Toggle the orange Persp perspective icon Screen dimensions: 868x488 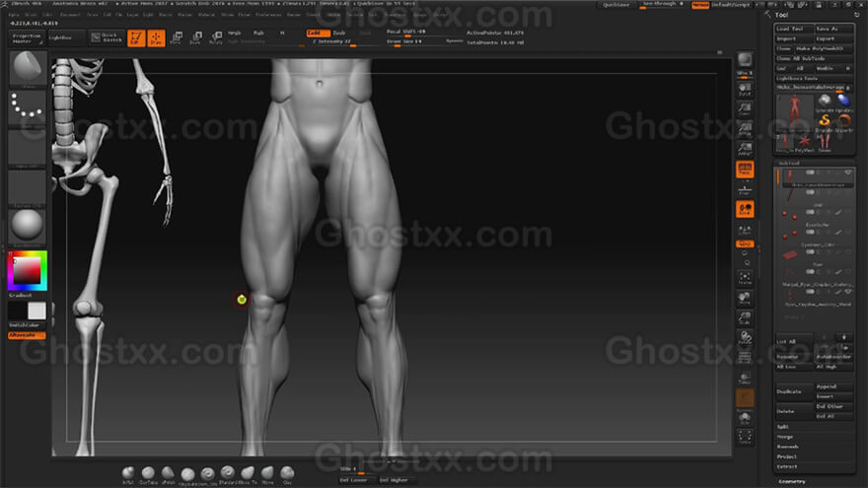point(745,170)
